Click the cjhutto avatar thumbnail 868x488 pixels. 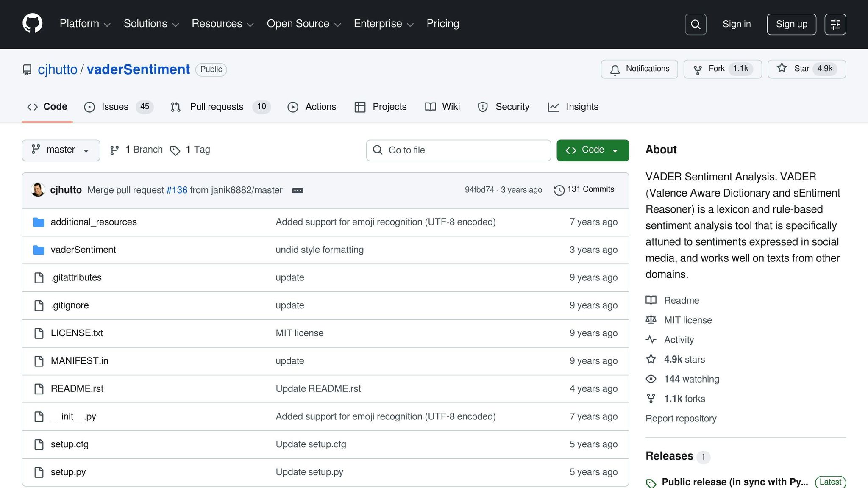(x=38, y=190)
